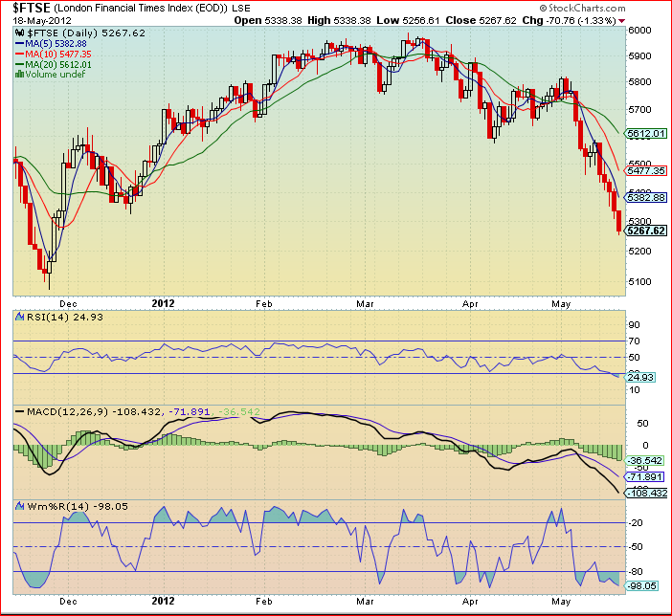Click the red 5477.35 axis price tag
The height and width of the screenshot is (616, 672).
coord(646,170)
